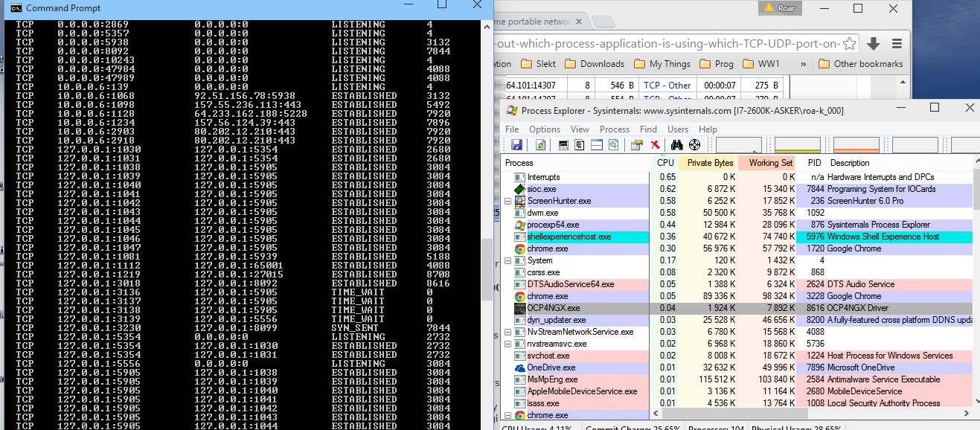Collapse the ScreenHunter.exe process tree

click(509, 201)
